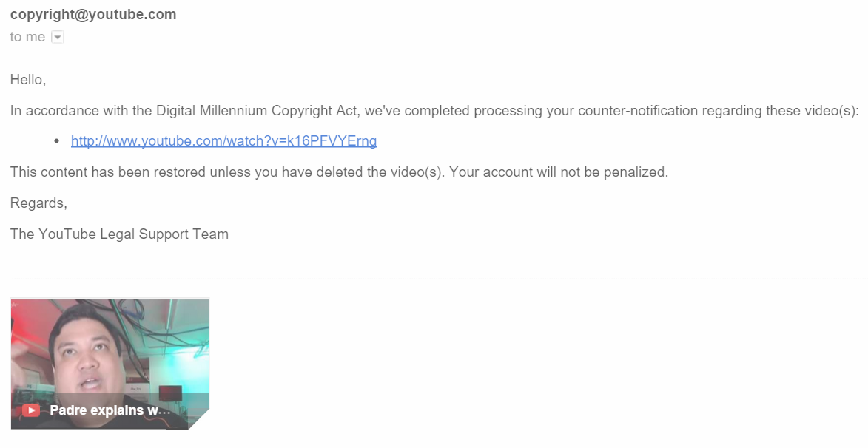Click the "Regards," closing line
Image resolution: width=868 pixels, height=448 pixels.
(38, 203)
